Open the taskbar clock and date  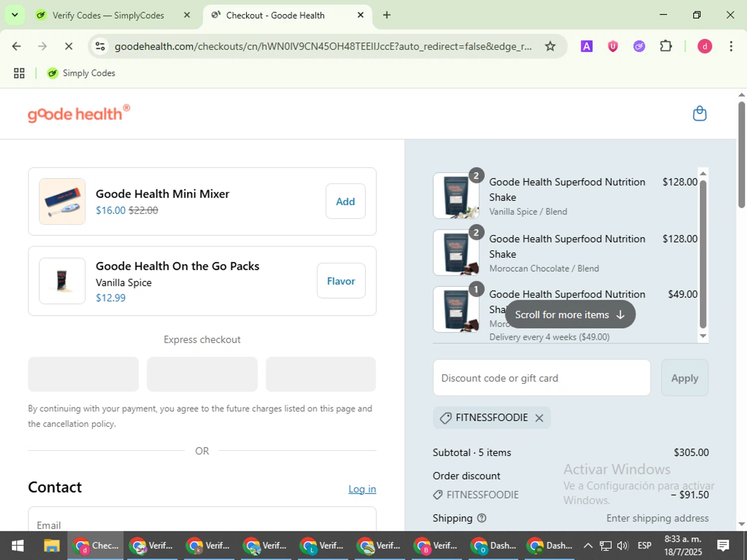point(683,546)
